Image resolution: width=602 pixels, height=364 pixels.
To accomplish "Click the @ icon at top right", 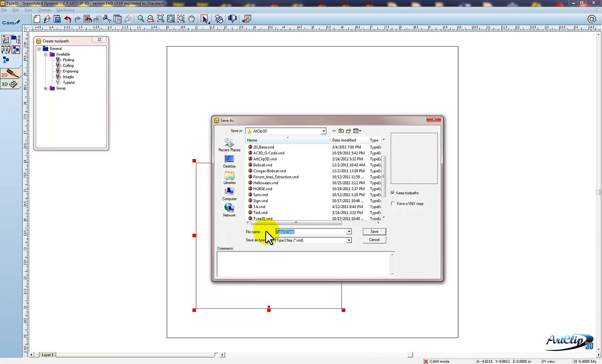I will [592, 19].
